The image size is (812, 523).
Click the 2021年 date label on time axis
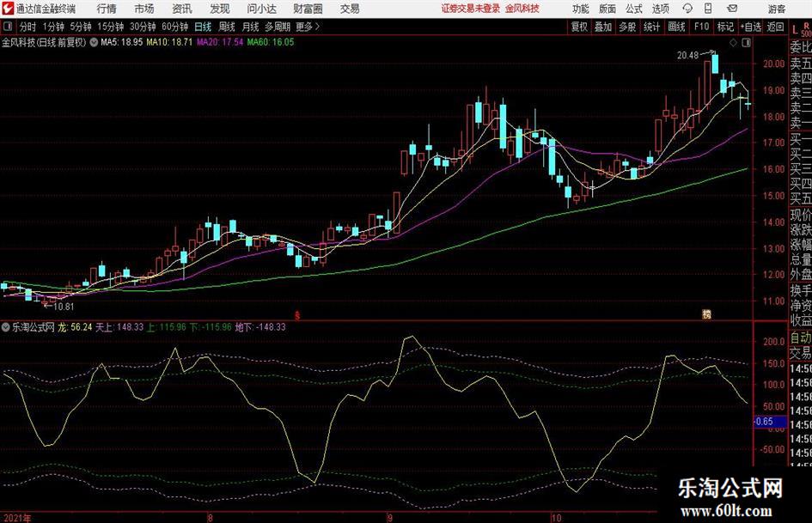tap(17, 518)
